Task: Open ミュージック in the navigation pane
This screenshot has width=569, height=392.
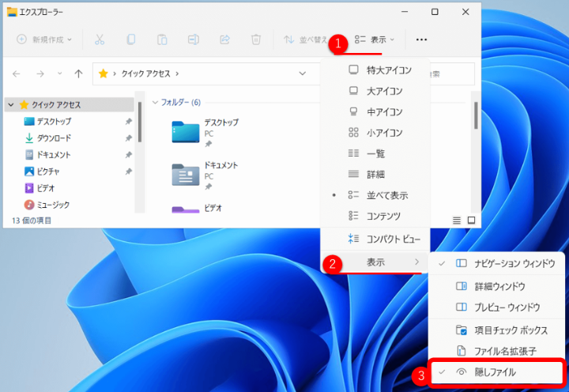Action: point(53,205)
